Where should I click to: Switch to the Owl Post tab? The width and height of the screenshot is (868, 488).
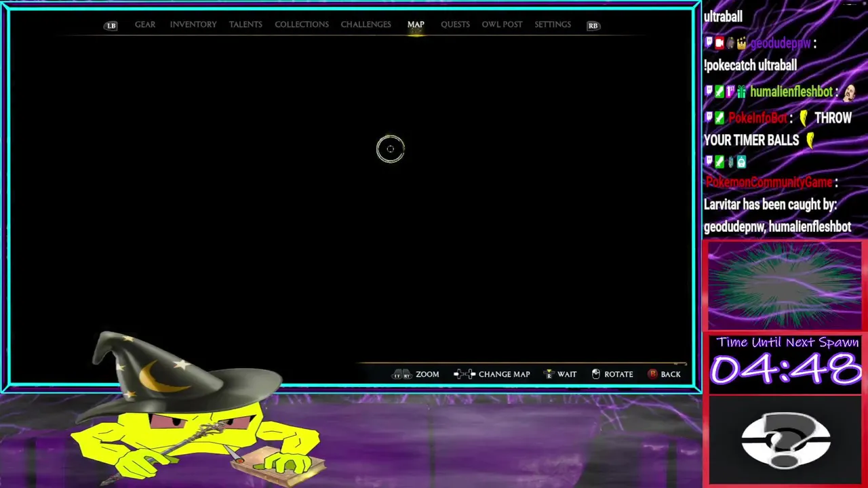coord(502,24)
